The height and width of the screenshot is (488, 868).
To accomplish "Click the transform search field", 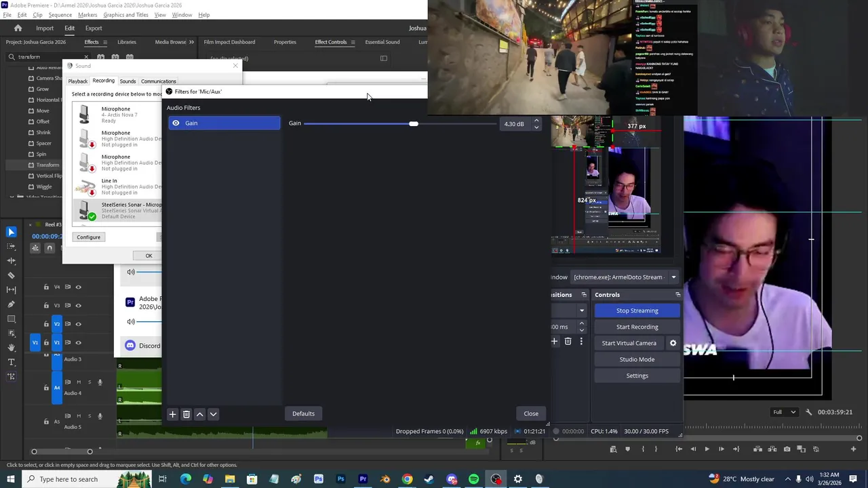I will [47, 57].
